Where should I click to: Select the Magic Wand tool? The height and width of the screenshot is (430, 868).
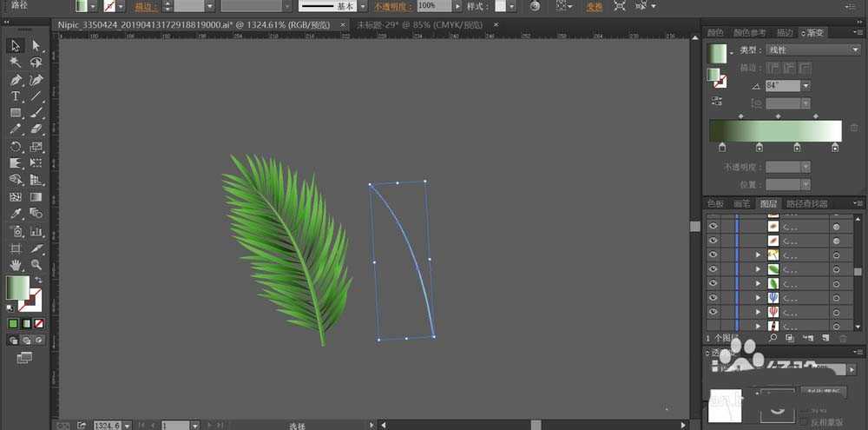[16, 63]
